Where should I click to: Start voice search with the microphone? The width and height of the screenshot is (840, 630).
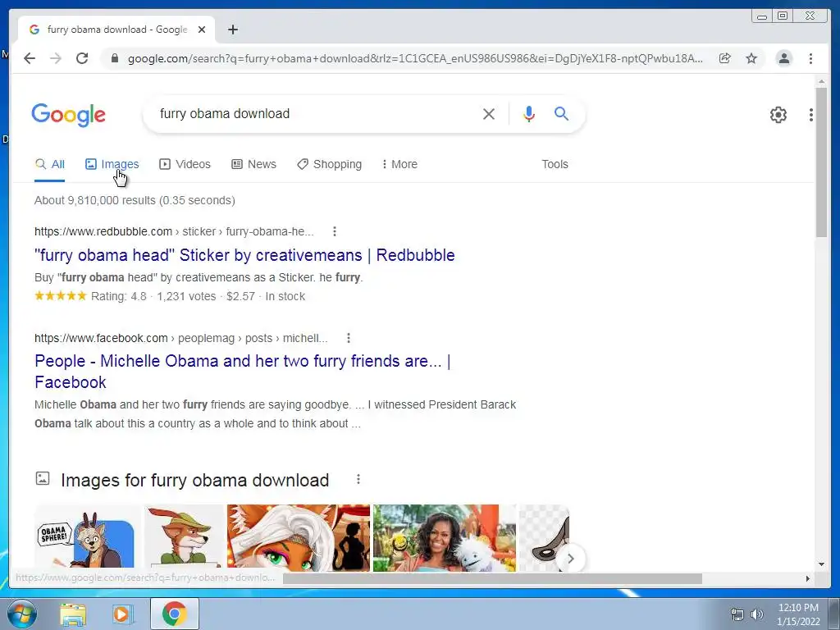[x=529, y=113]
